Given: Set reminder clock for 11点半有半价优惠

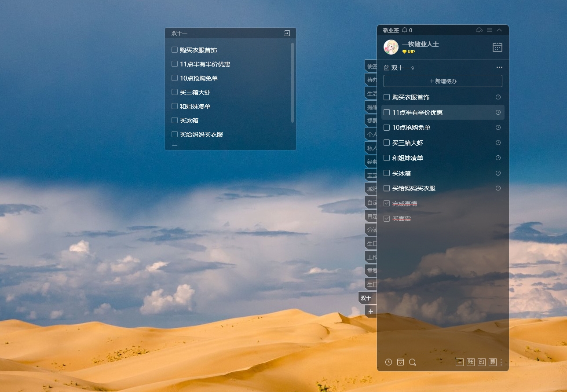Looking at the screenshot, I should 498,113.
